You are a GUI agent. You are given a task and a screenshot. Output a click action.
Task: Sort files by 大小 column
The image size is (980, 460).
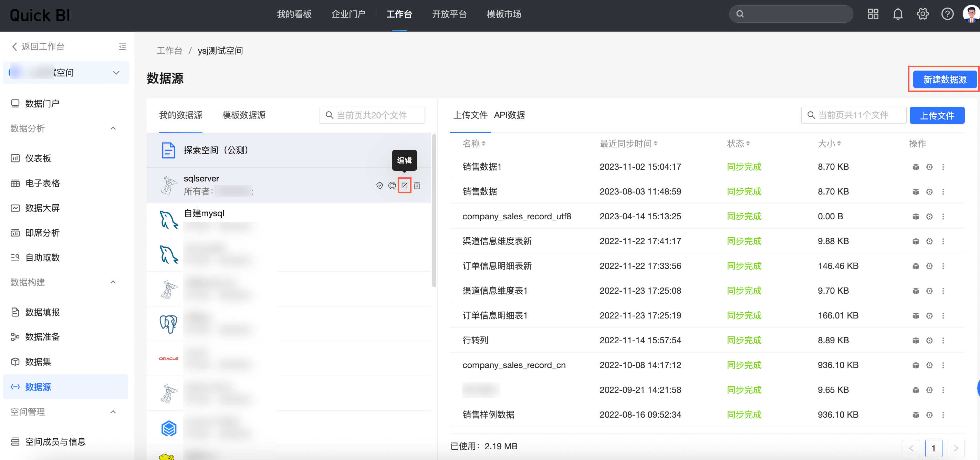tap(829, 144)
